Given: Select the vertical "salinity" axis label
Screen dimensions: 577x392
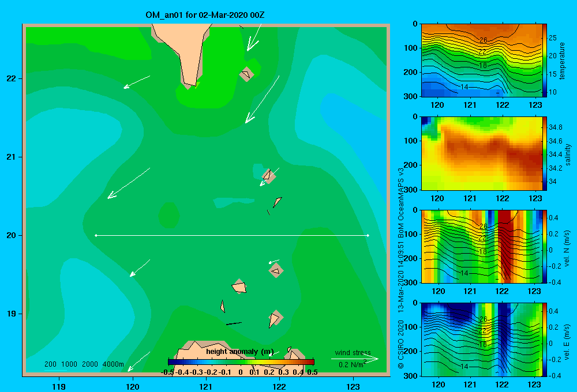Looking at the screenshot, I should point(568,154).
